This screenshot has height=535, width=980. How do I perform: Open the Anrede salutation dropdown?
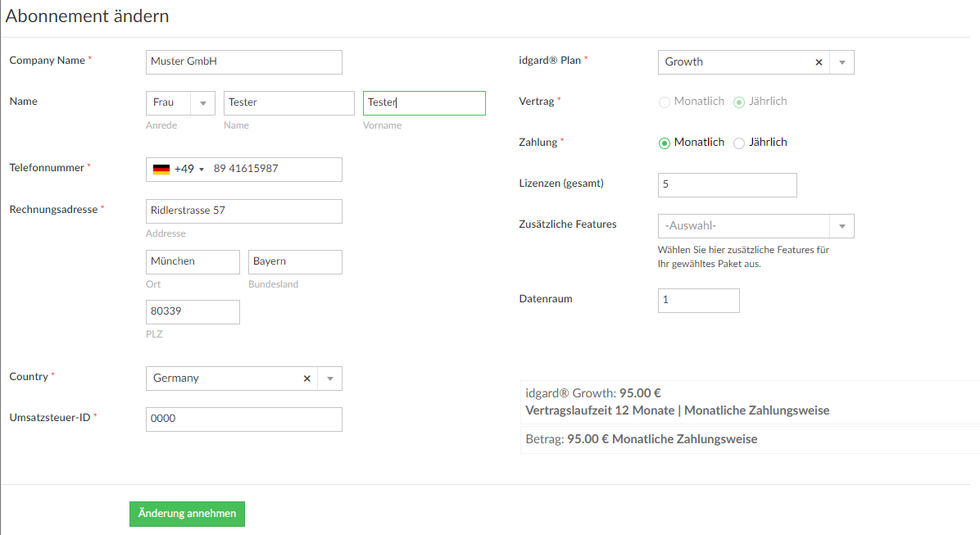click(180, 103)
